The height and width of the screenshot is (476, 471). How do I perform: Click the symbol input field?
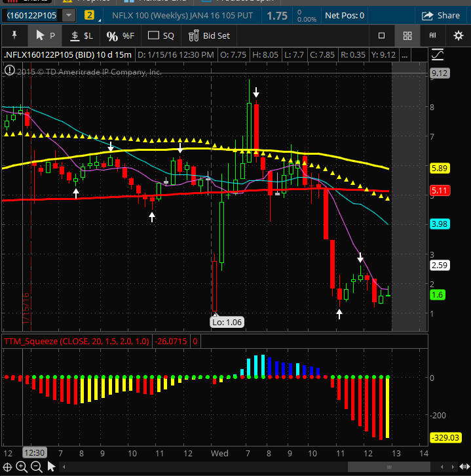pyautogui.click(x=31, y=15)
